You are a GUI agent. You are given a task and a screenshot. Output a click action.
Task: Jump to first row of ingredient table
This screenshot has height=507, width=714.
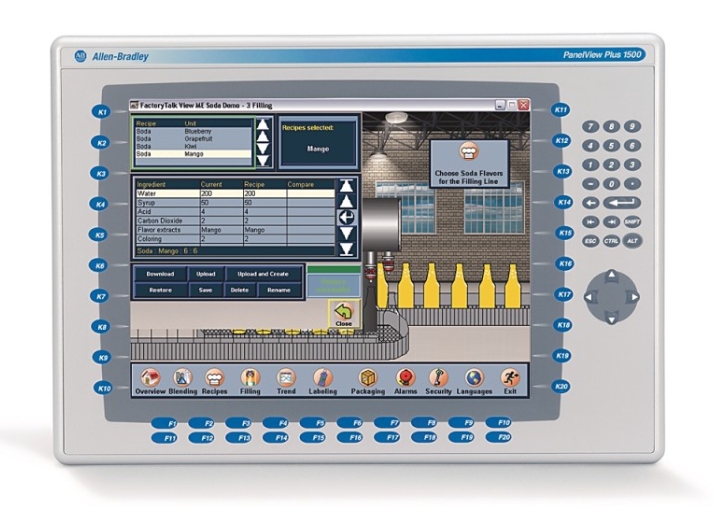[x=347, y=186]
